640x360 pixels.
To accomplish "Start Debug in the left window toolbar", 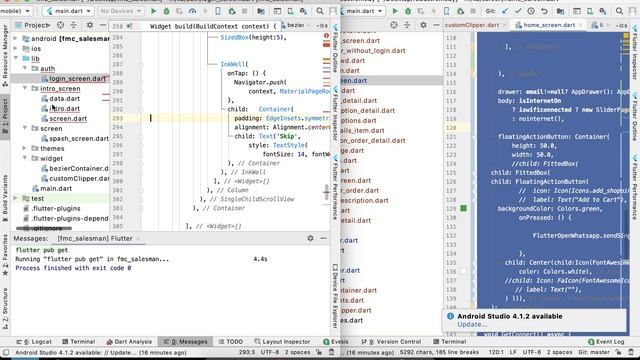I will tap(166, 11).
